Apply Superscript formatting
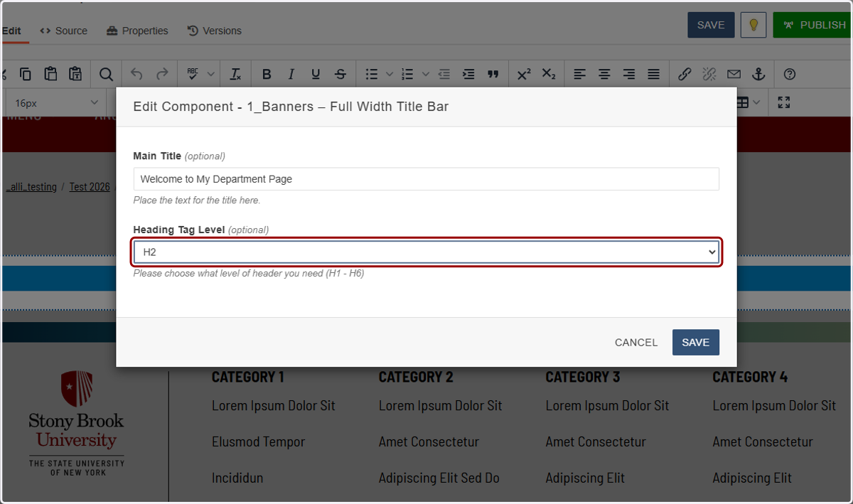The image size is (853, 504). [x=524, y=74]
